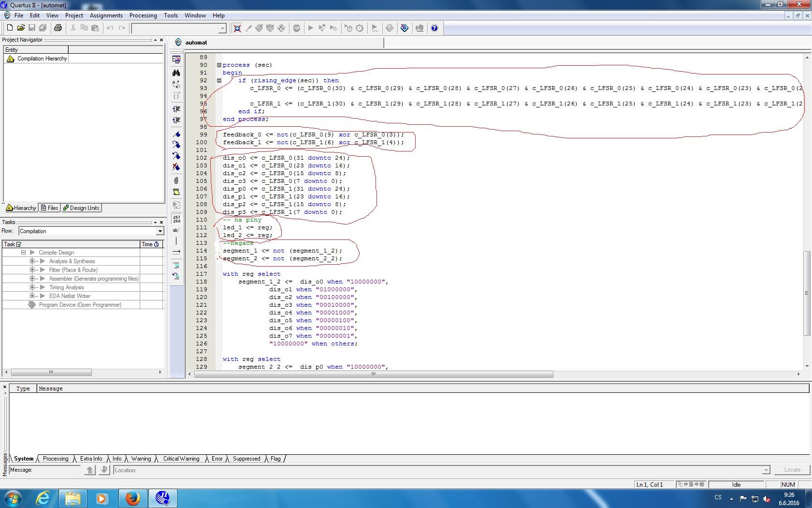Click the Help question mark icon
This screenshot has width=812, height=508.
[x=434, y=28]
